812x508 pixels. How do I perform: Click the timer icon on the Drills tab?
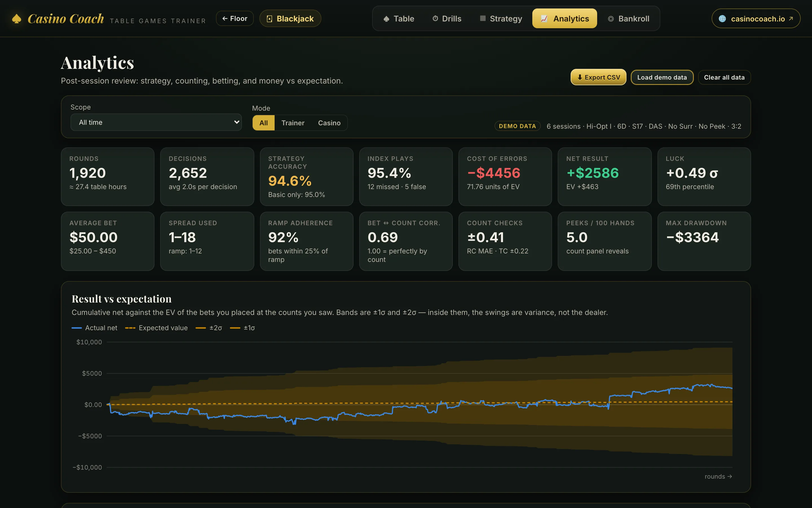point(435,18)
